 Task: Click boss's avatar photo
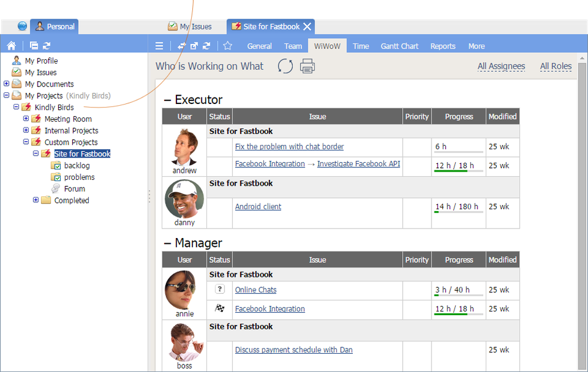pyautogui.click(x=185, y=341)
